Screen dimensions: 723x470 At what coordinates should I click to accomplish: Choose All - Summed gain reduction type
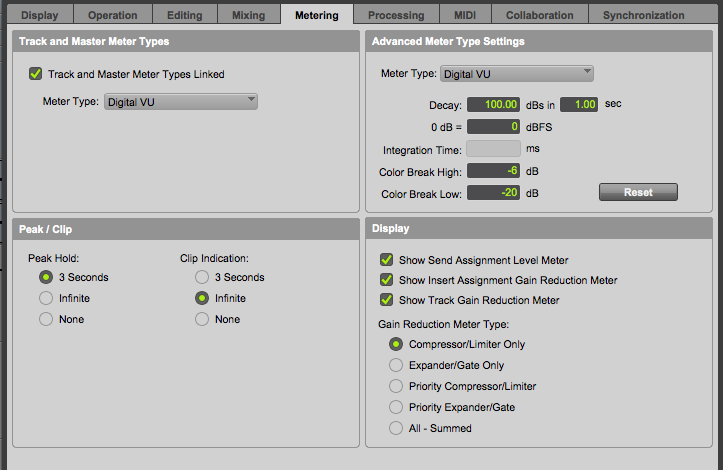tap(397, 428)
